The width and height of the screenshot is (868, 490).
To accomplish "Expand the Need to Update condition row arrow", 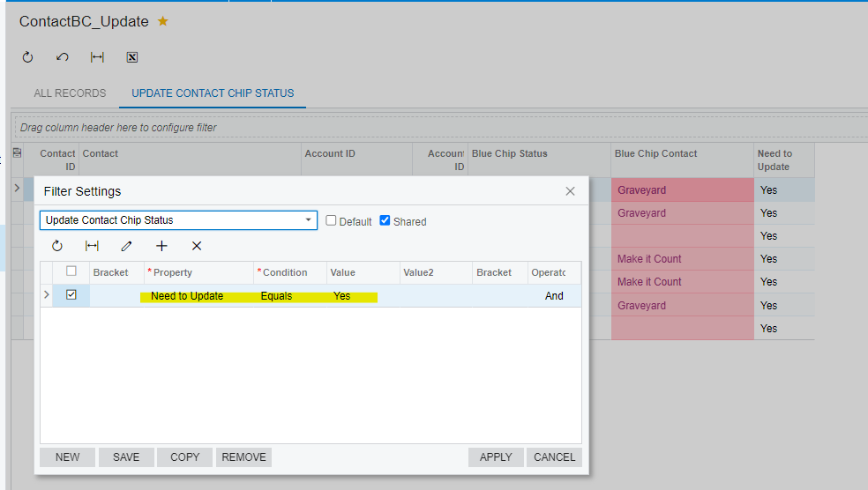I will (47, 294).
